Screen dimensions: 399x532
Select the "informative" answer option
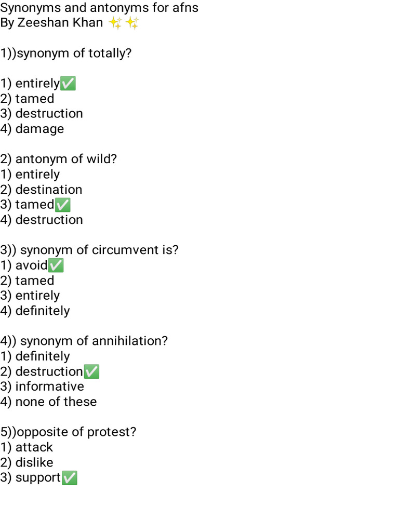point(49,387)
